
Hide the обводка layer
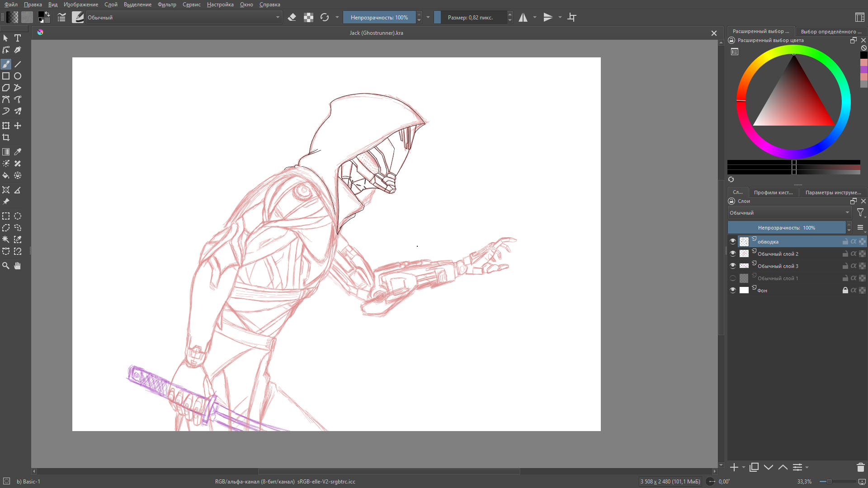pyautogui.click(x=733, y=241)
